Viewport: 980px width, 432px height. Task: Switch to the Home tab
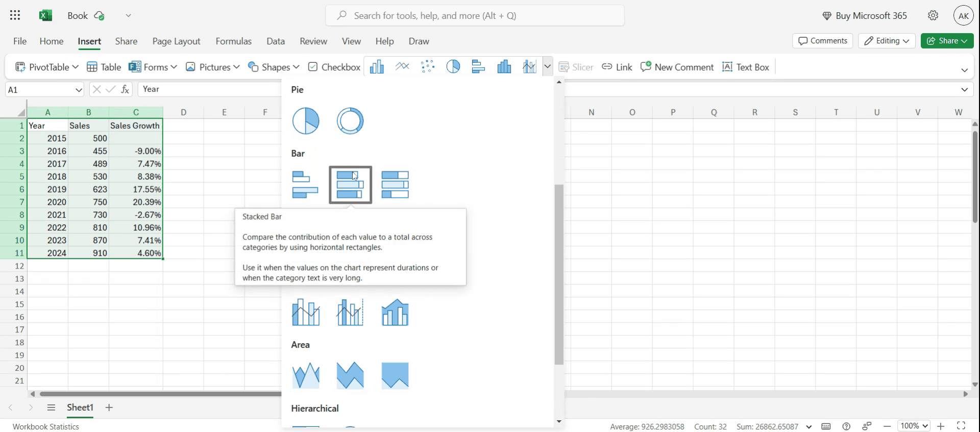point(52,41)
